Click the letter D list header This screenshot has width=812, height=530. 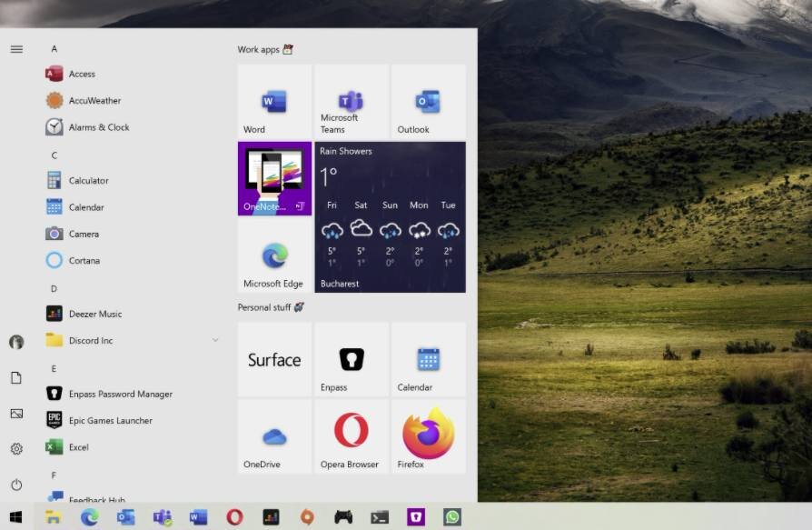[x=54, y=288]
